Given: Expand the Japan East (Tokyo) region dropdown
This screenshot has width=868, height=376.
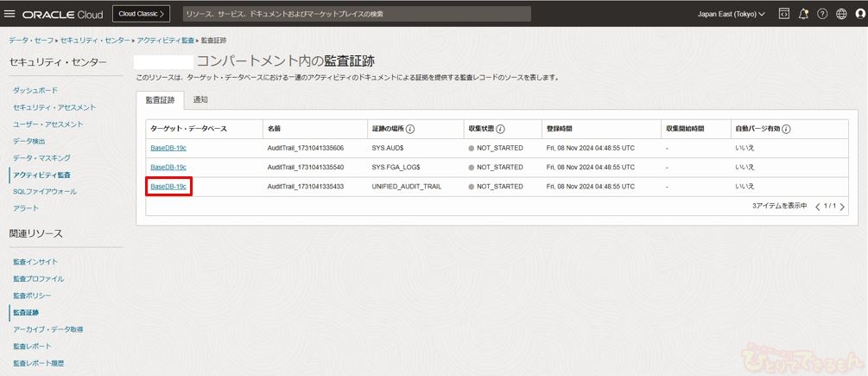Looking at the screenshot, I should [x=731, y=14].
